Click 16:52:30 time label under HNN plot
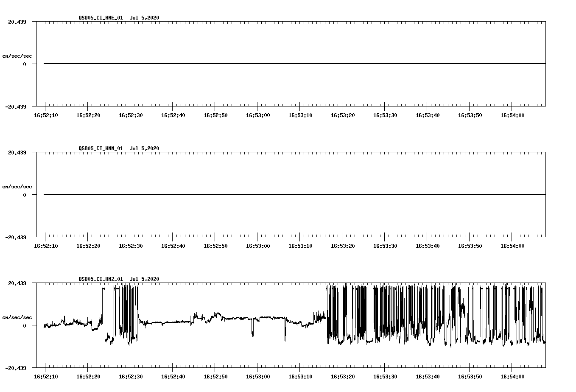576x392 pixels. click(x=131, y=246)
